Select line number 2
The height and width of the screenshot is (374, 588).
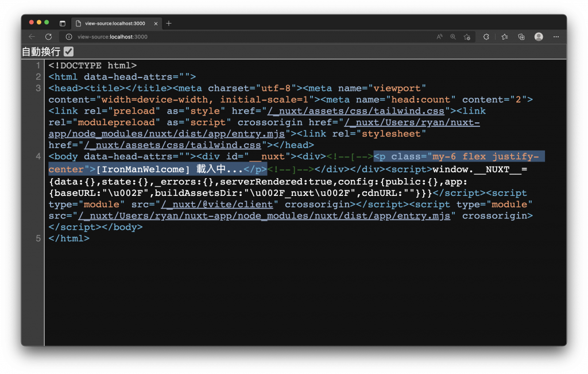pos(38,77)
